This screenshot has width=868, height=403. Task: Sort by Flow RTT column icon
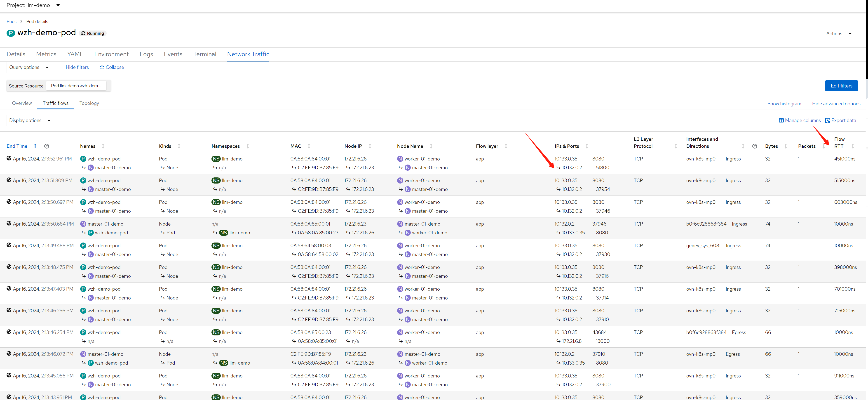coord(852,146)
